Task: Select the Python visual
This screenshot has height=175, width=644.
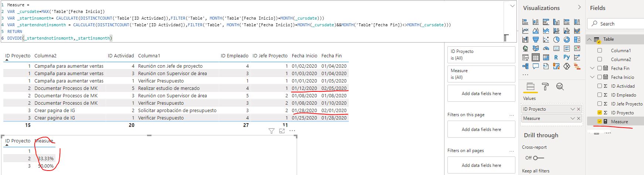Action: [x=567, y=57]
